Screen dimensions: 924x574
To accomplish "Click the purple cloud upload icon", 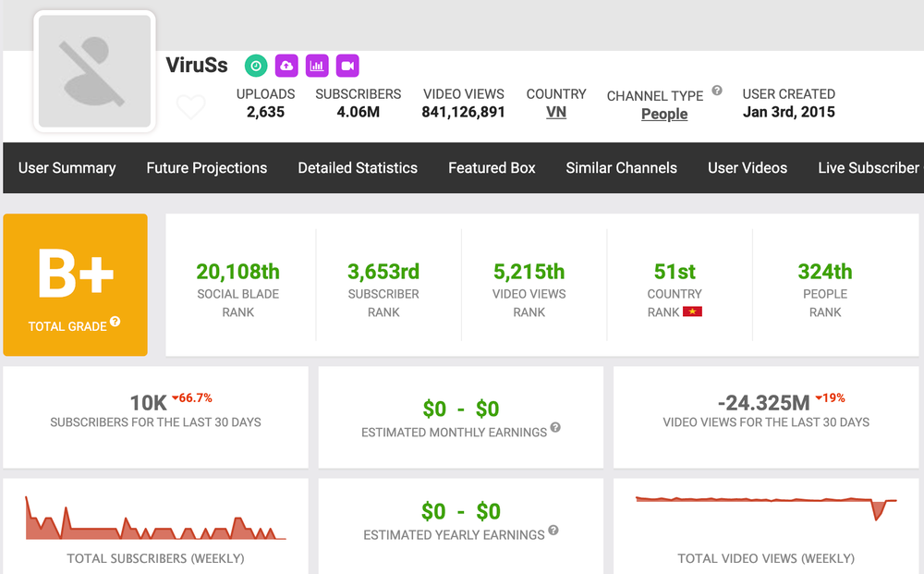I will (x=286, y=66).
